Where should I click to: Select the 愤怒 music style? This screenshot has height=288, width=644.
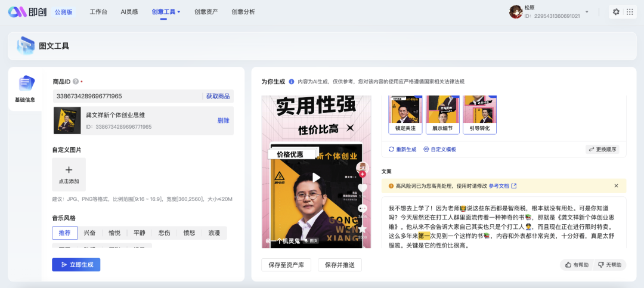(189, 233)
